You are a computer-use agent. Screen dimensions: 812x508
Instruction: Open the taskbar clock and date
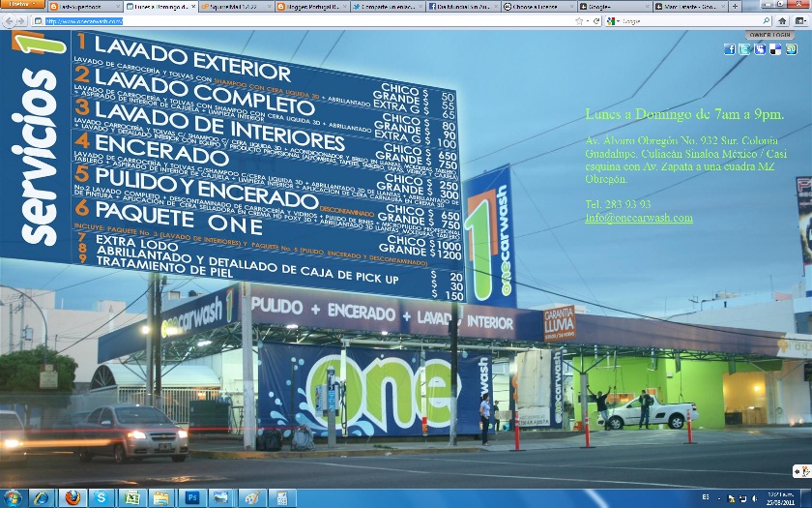[780, 498]
